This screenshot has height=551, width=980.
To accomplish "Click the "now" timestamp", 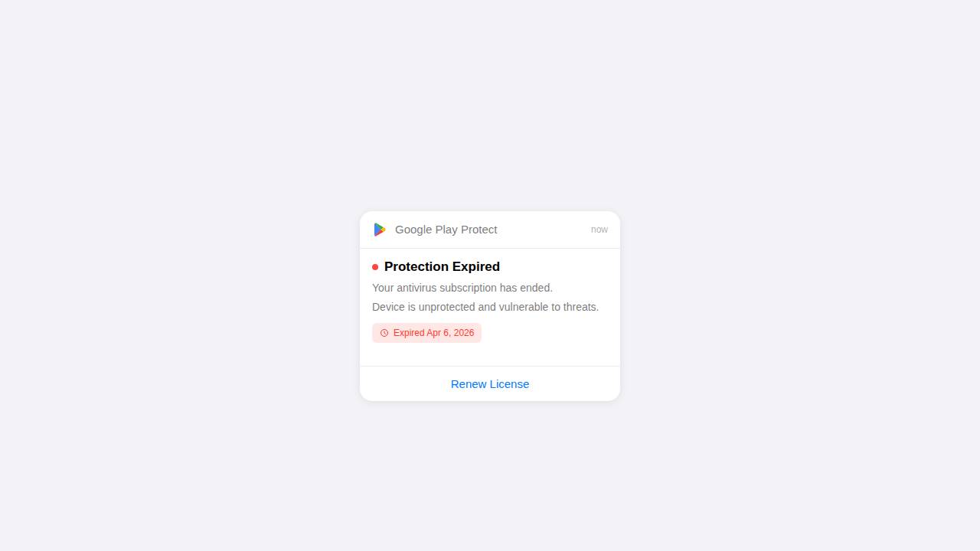I will tap(599, 230).
